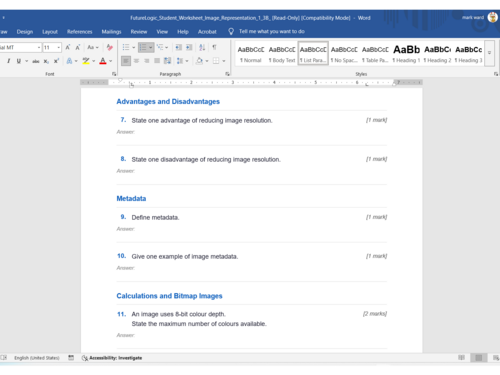This screenshot has width=500, height=375.
Task: Apply the Heading 2 style
Action: pos(437,53)
